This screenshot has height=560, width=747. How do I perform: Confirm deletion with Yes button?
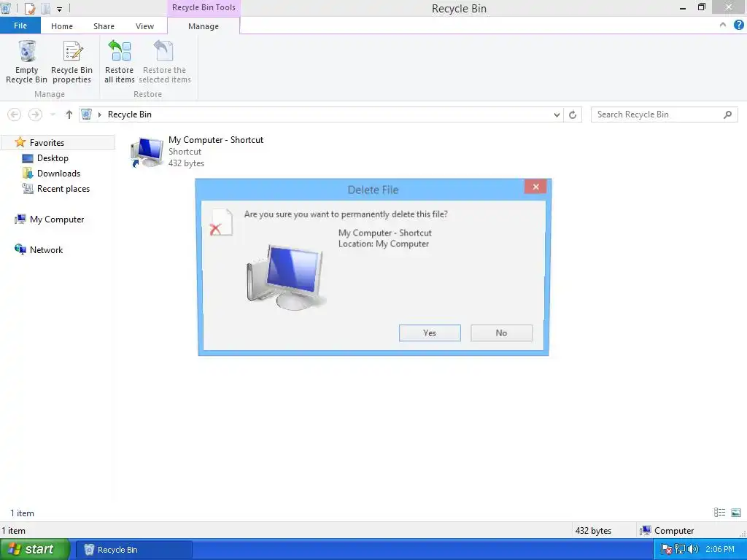point(430,332)
